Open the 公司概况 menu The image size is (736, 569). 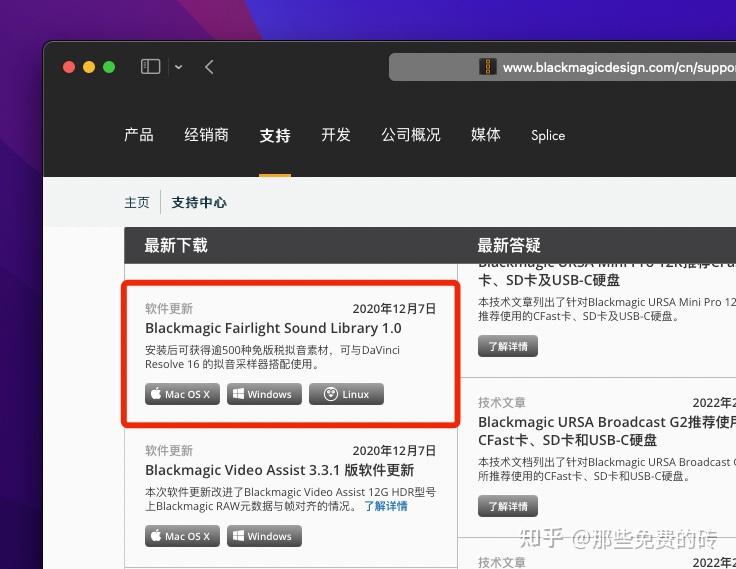pyautogui.click(x=411, y=135)
